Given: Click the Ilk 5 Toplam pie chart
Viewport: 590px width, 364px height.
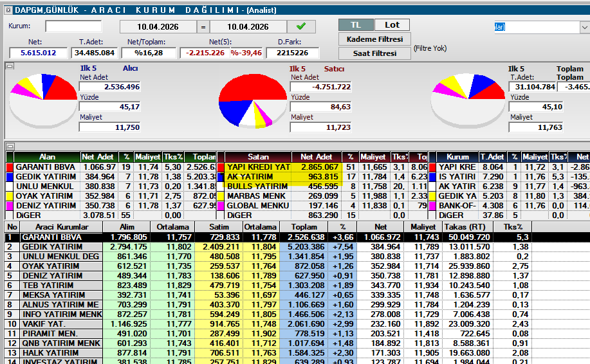Looking at the screenshot, I should (468, 100).
